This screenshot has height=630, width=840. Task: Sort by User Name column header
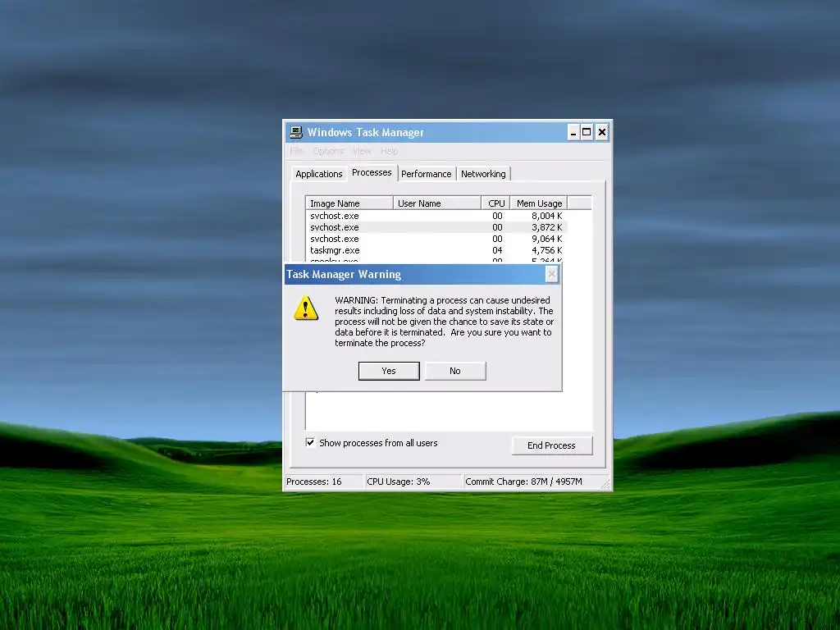pos(437,203)
